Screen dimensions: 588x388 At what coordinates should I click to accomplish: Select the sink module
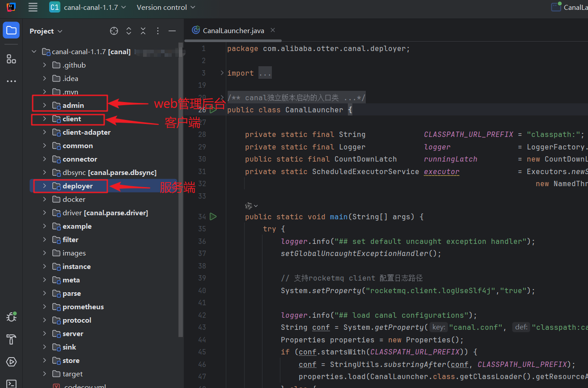click(69, 347)
